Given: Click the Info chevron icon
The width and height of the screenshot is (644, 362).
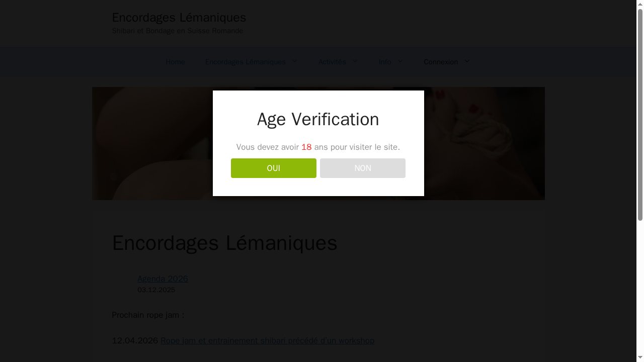Looking at the screenshot, I should [x=400, y=62].
